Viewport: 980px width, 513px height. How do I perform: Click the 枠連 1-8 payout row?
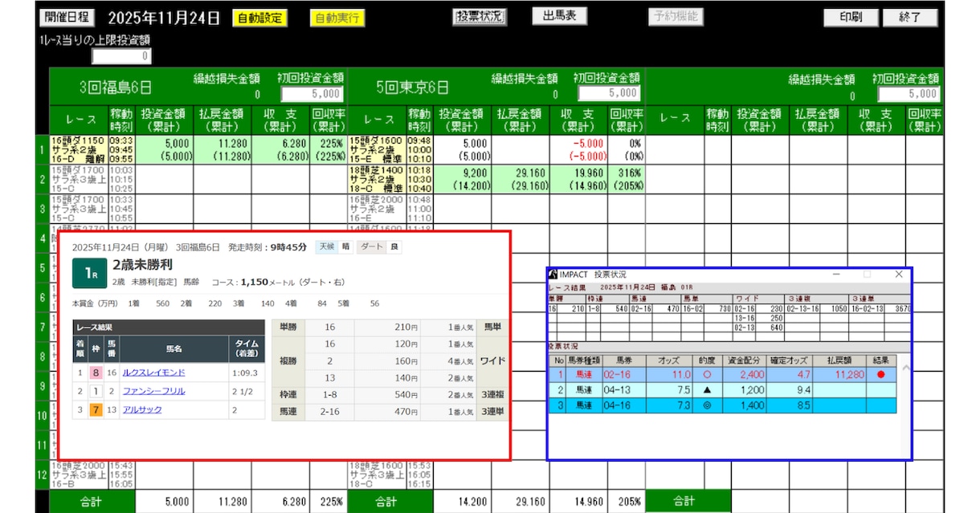(x=375, y=394)
